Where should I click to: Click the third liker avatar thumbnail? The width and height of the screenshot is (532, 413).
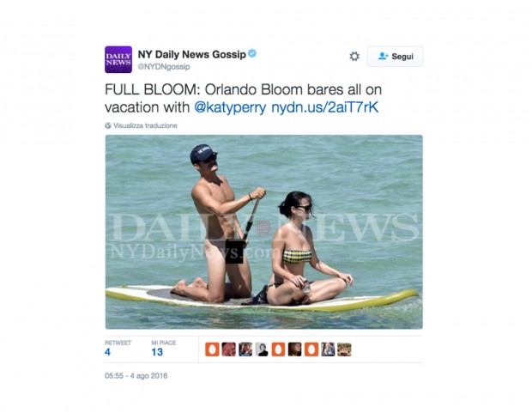(x=245, y=349)
